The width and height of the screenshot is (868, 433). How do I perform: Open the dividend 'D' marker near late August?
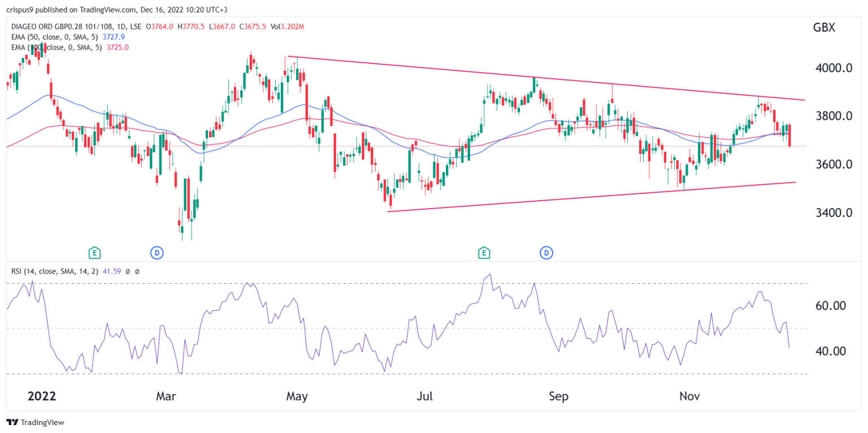point(546,252)
